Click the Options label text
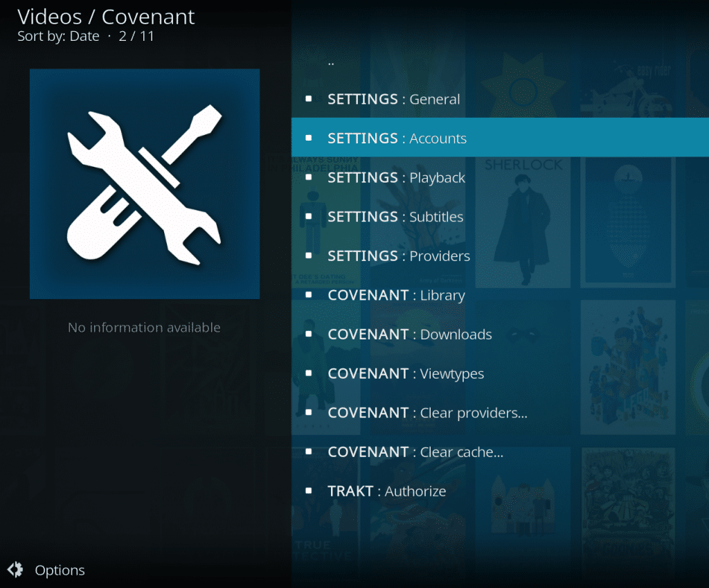The image size is (709, 588). [x=60, y=571]
